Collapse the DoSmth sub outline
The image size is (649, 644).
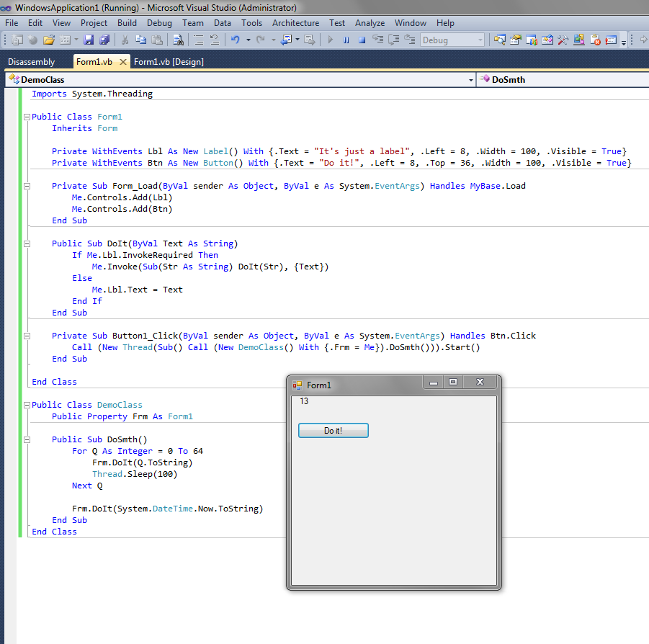27,439
